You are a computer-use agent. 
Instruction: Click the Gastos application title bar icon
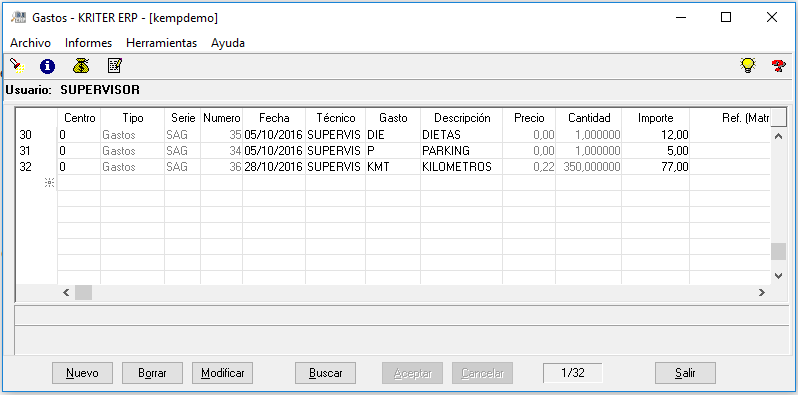point(19,17)
